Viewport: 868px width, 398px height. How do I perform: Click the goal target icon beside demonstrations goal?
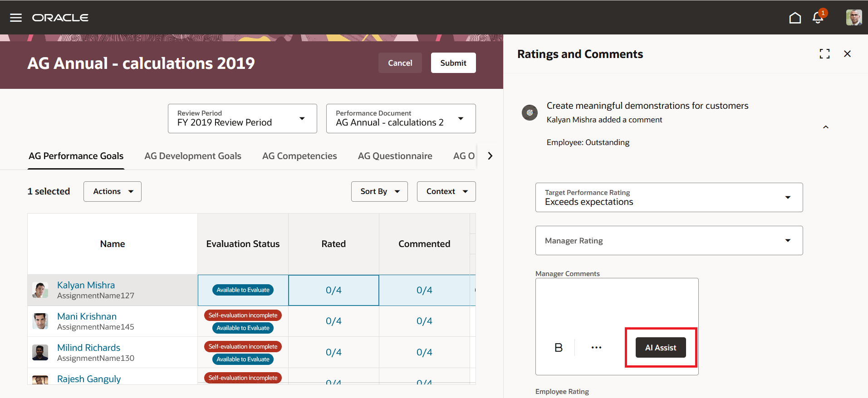(x=530, y=112)
